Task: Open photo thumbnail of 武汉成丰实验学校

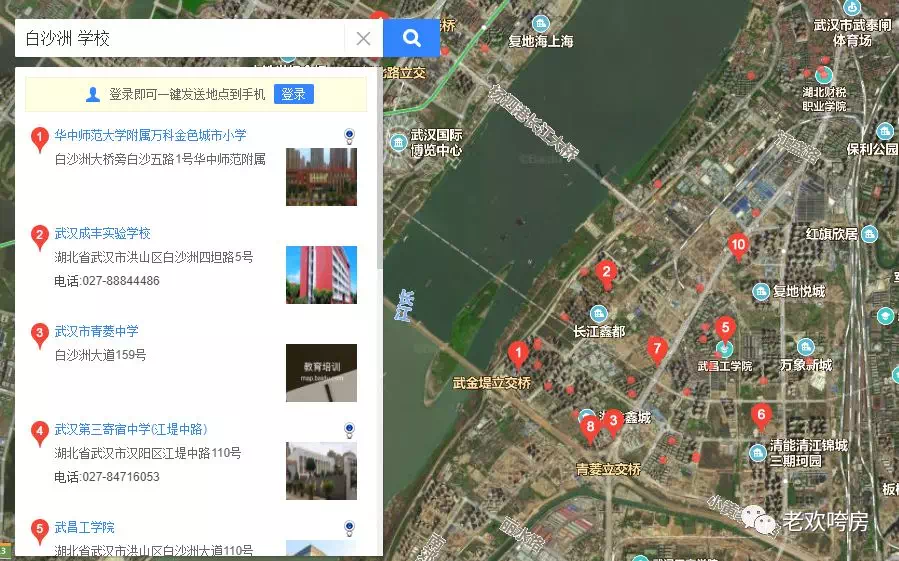Action: click(321, 275)
